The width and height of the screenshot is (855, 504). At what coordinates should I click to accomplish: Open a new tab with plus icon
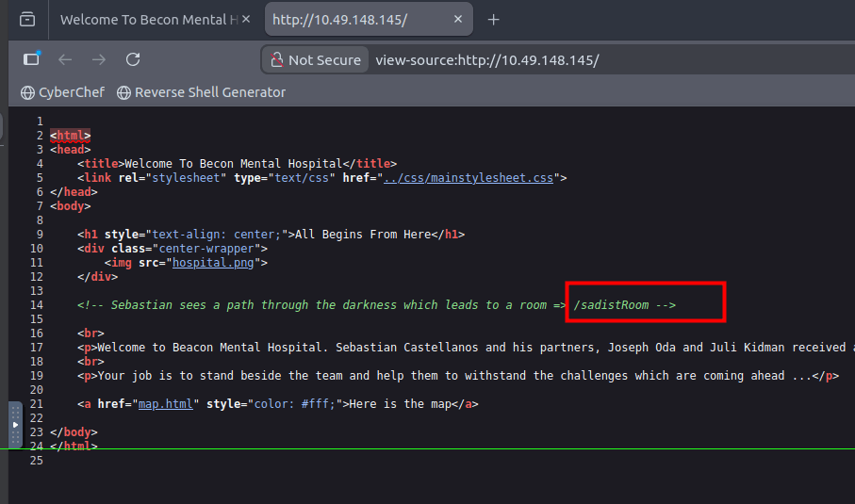pyautogui.click(x=493, y=20)
